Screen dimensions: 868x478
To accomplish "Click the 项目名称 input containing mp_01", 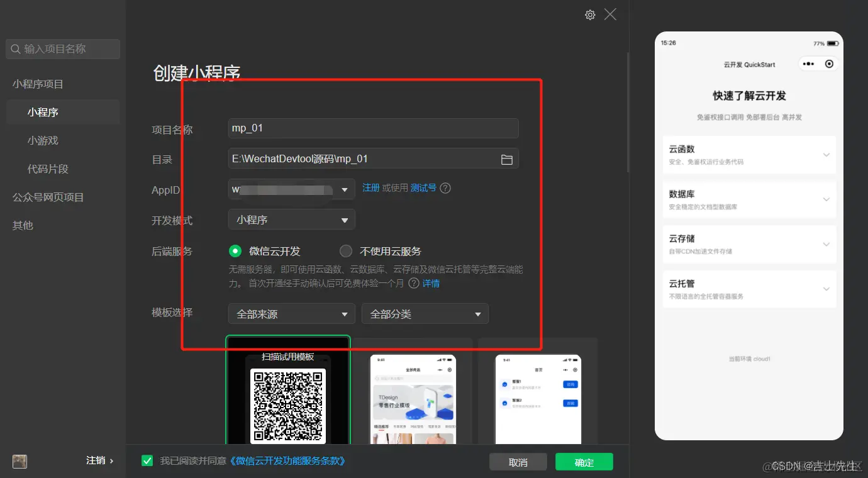I will coord(373,128).
